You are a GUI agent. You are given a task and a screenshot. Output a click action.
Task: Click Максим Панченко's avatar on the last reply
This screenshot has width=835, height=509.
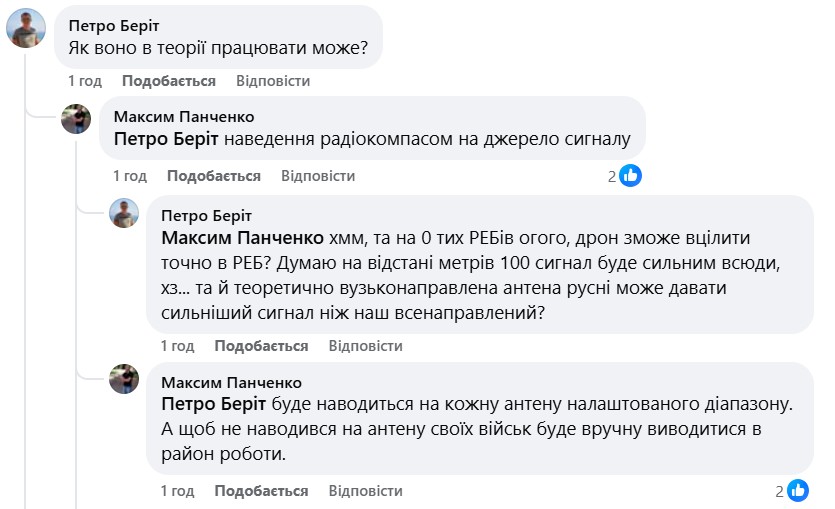124,379
